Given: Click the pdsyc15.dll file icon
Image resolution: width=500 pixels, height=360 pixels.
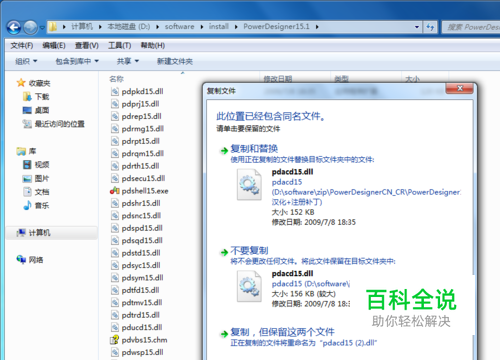Looking at the screenshot, I should pos(115,265).
